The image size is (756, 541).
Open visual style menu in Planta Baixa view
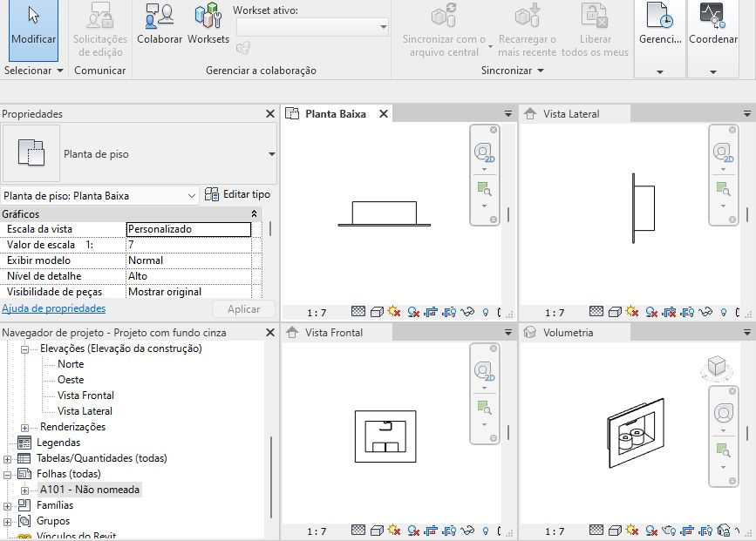[x=377, y=312]
